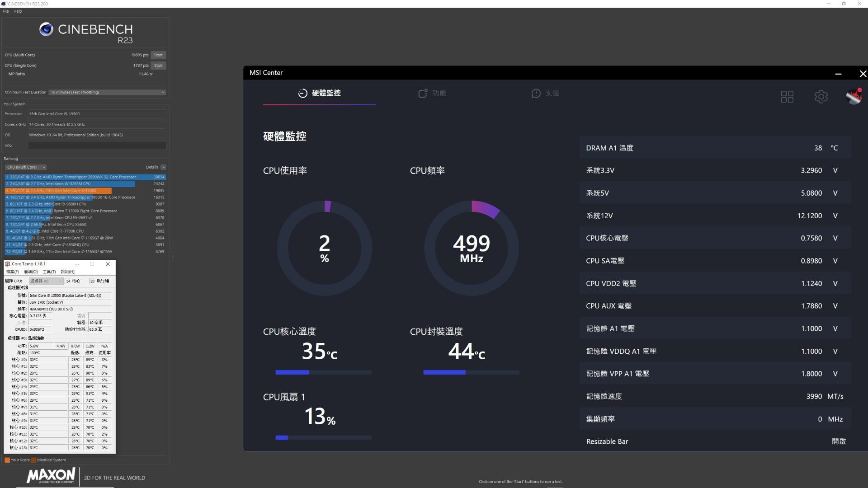Click the CPU使用率 gauge
The height and width of the screenshot is (488, 868).
(325, 248)
